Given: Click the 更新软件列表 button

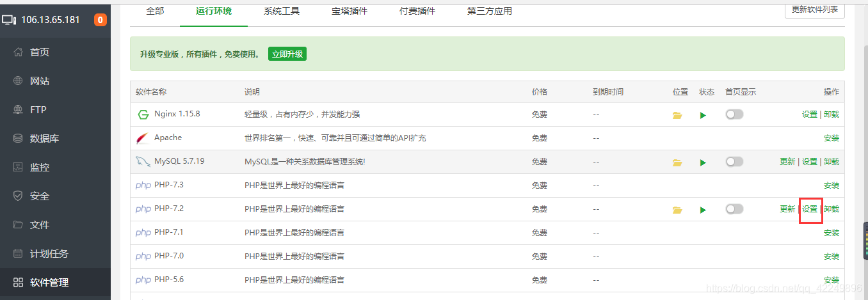Looking at the screenshot, I should point(815,10).
